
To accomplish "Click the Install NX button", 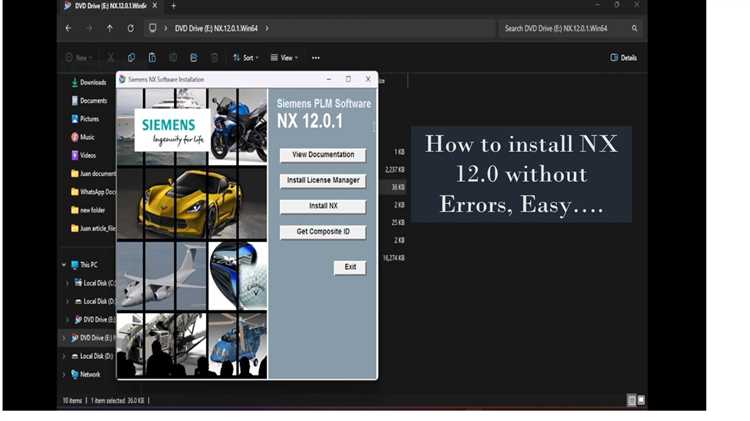I will click(323, 206).
